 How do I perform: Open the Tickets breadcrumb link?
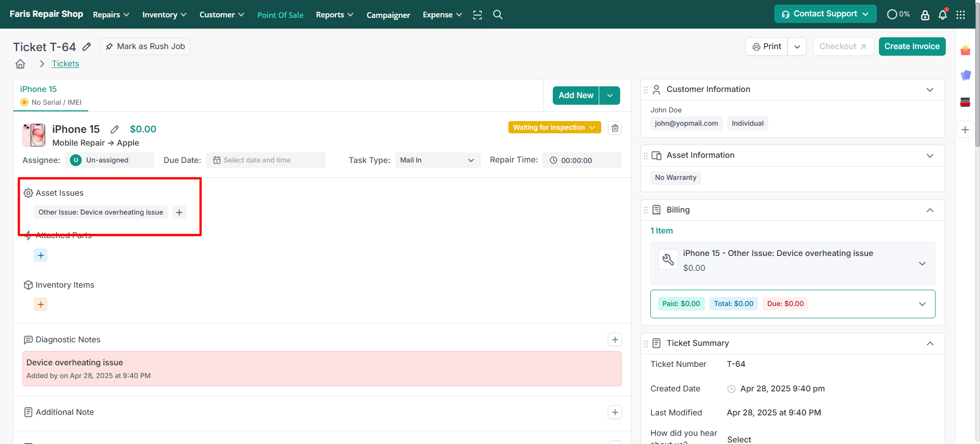(x=65, y=64)
